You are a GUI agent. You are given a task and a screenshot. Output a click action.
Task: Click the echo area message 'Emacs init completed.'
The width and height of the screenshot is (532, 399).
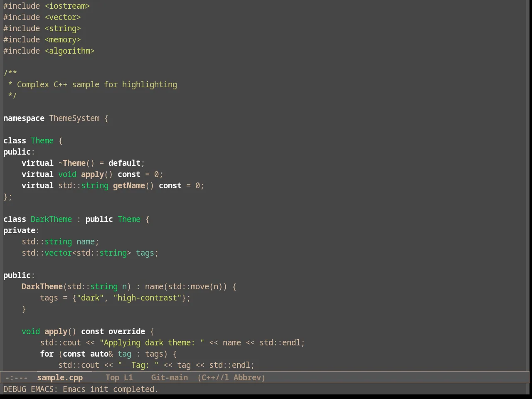tap(111, 389)
